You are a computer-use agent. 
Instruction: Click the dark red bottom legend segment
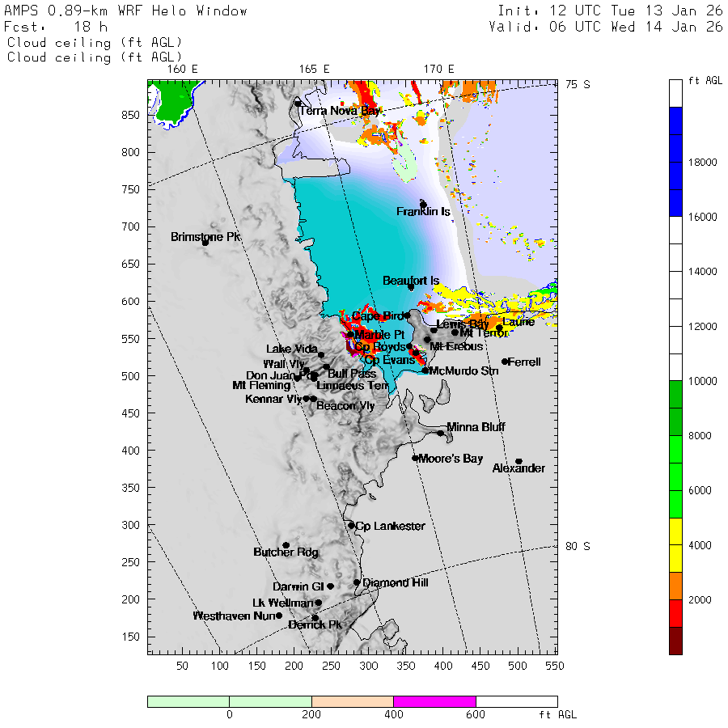pyautogui.click(x=680, y=641)
